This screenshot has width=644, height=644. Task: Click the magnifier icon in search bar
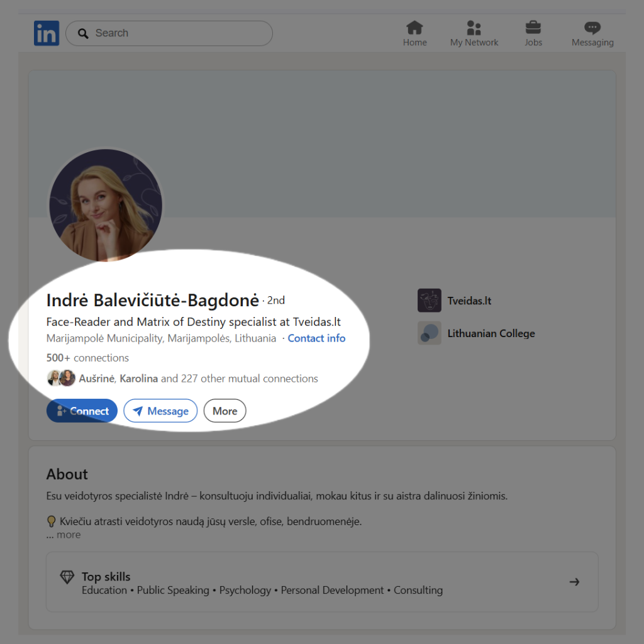pyautogui.click(x=83, y=33)
